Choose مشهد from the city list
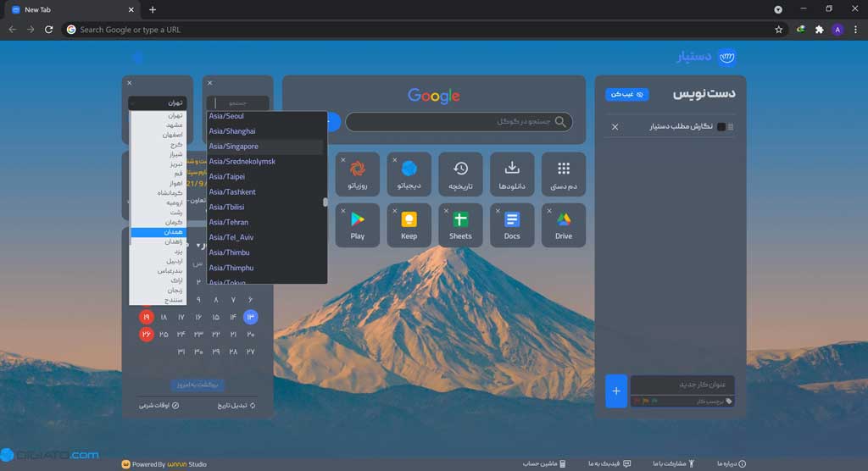This screenshot has height=471, width=868. (x=159, y=125)
